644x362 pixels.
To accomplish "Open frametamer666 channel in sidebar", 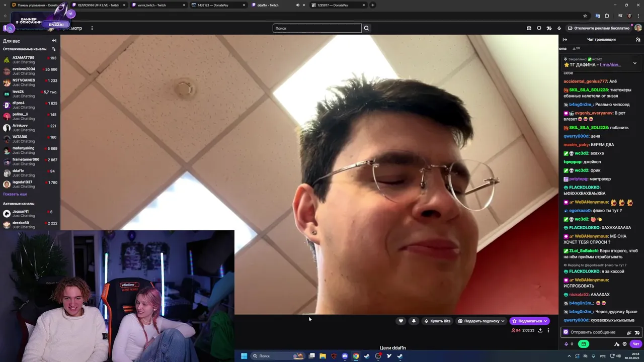I will click(x=30, y=162).
